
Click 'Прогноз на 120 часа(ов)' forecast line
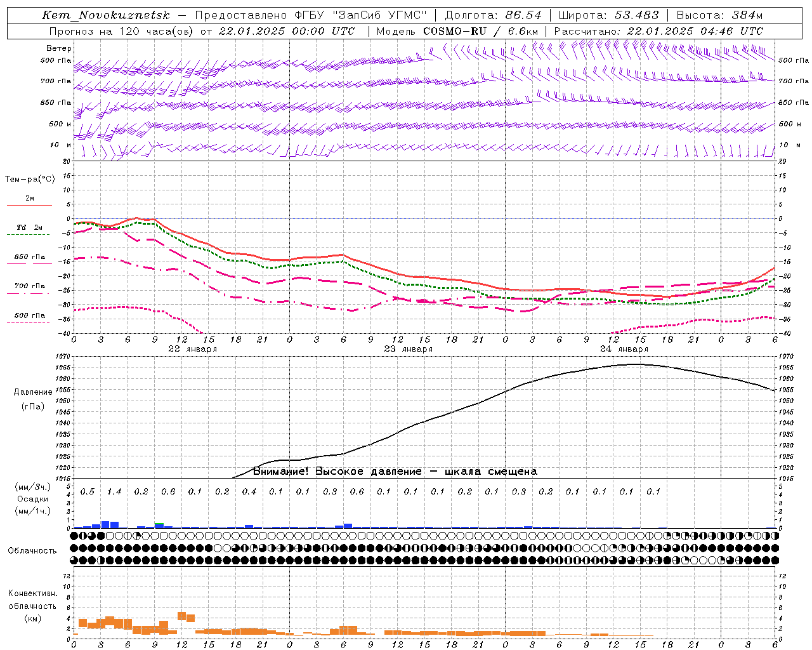[121, 31]
